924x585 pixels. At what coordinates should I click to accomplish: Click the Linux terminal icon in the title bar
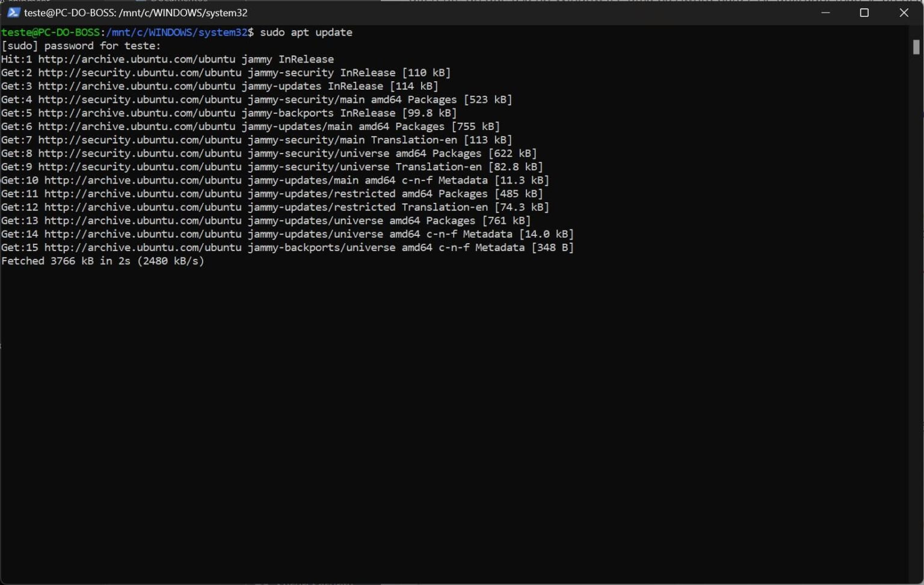coord(13,12)
